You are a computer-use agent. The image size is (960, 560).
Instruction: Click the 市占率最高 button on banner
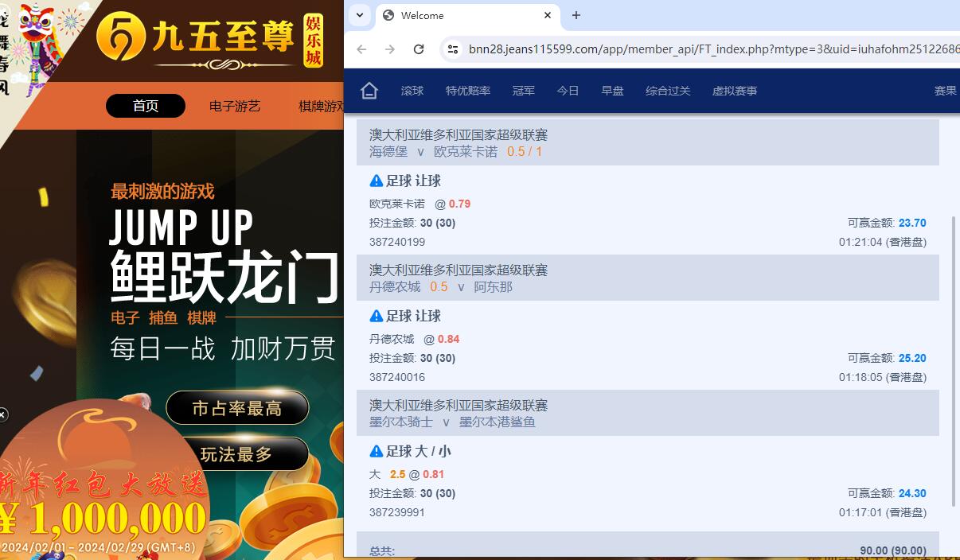click(x=237, y=408)
